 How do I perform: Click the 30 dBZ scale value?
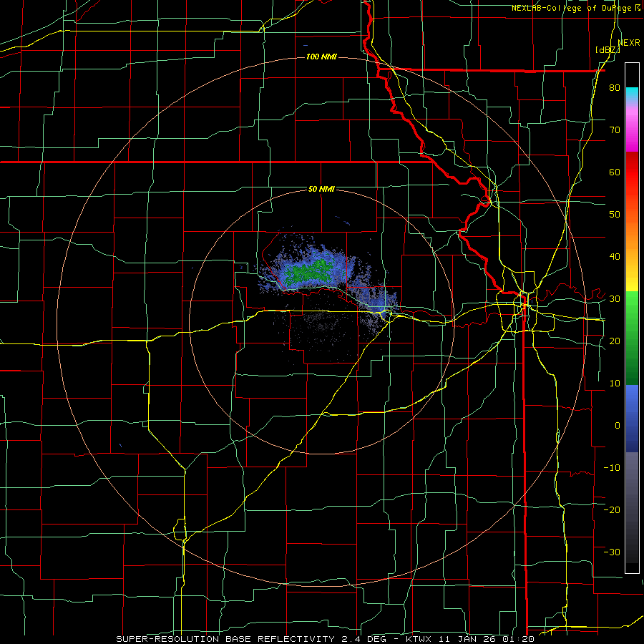click(x=615, y=298)
